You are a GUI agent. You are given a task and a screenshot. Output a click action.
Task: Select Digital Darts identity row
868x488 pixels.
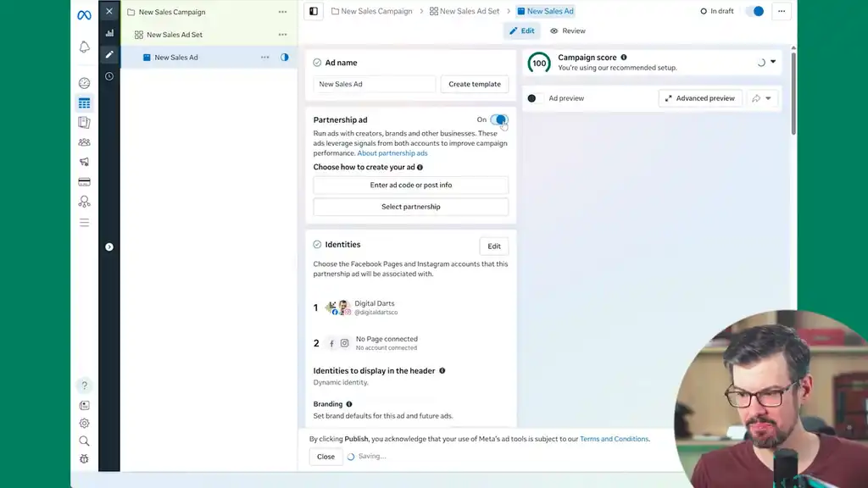pyautogui.click(x=361, y=308)
